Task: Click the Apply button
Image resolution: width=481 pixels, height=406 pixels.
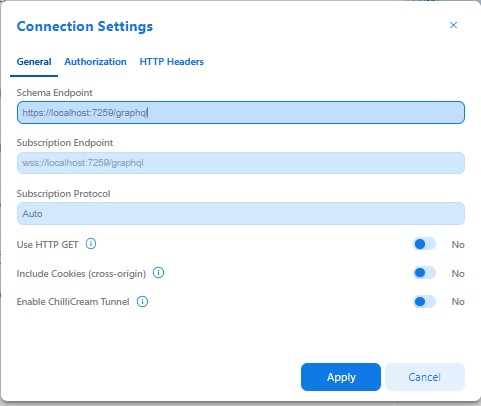Action: [341, 377]
